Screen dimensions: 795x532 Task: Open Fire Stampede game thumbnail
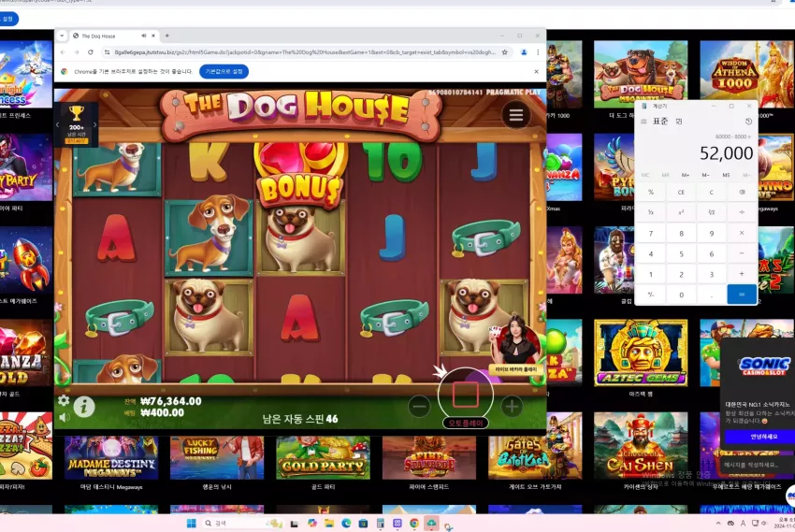point(429,458)
